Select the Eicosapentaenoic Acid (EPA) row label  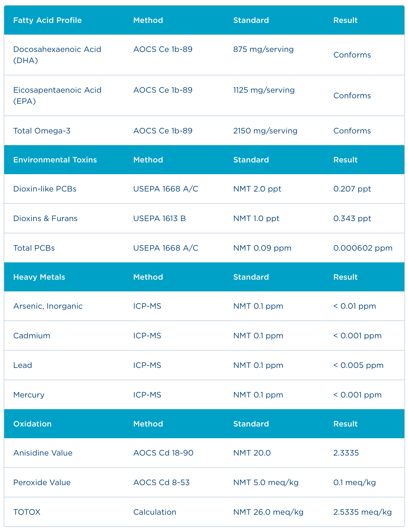tap(57, 96)
